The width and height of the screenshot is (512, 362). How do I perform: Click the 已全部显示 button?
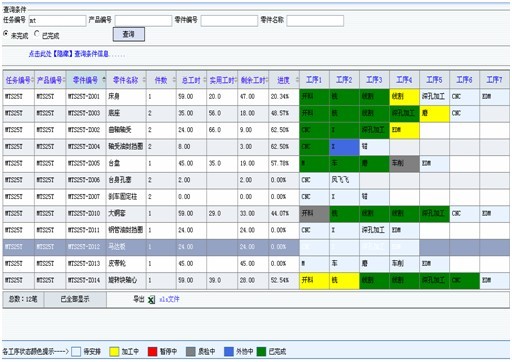(x=75, y=299)
